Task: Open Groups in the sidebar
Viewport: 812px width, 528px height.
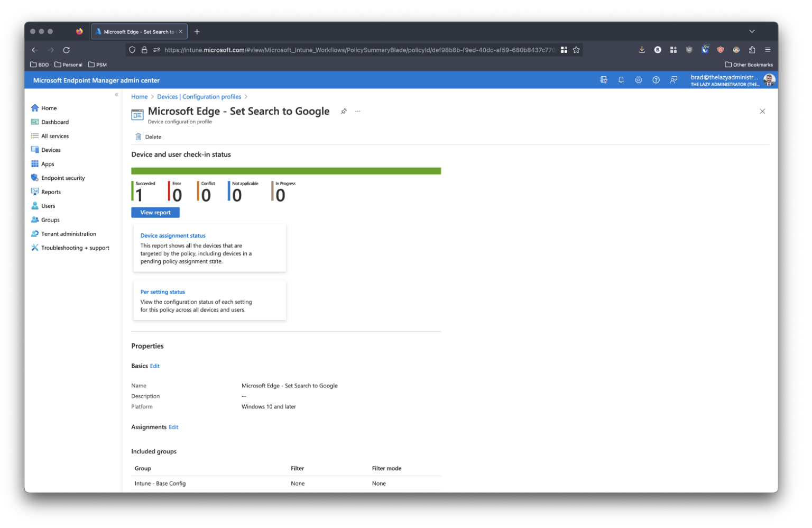Action: pos(45,220)
